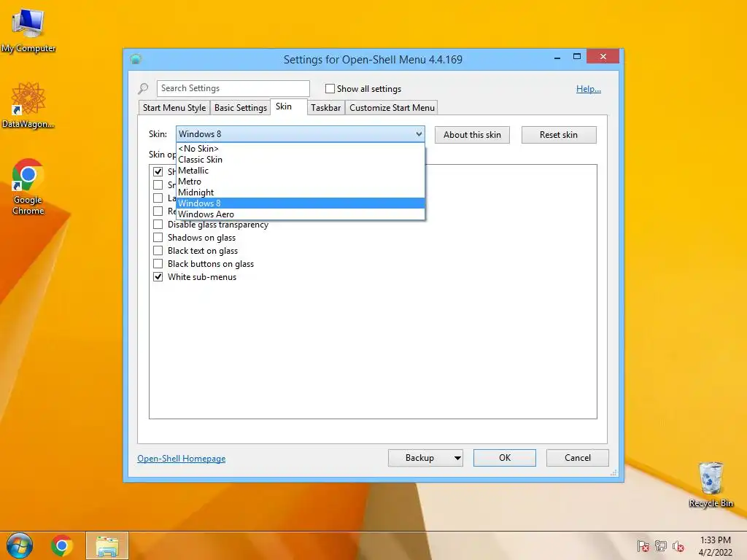
Task: Show the taskbar clock and date
Action: 715,546
